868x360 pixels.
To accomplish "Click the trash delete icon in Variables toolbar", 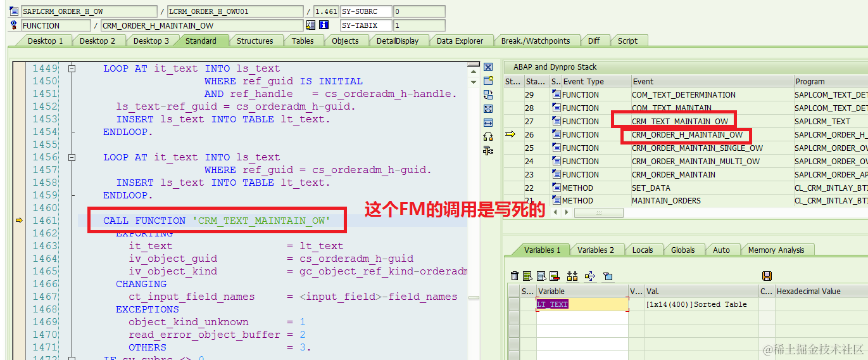I will pos(515,276).
